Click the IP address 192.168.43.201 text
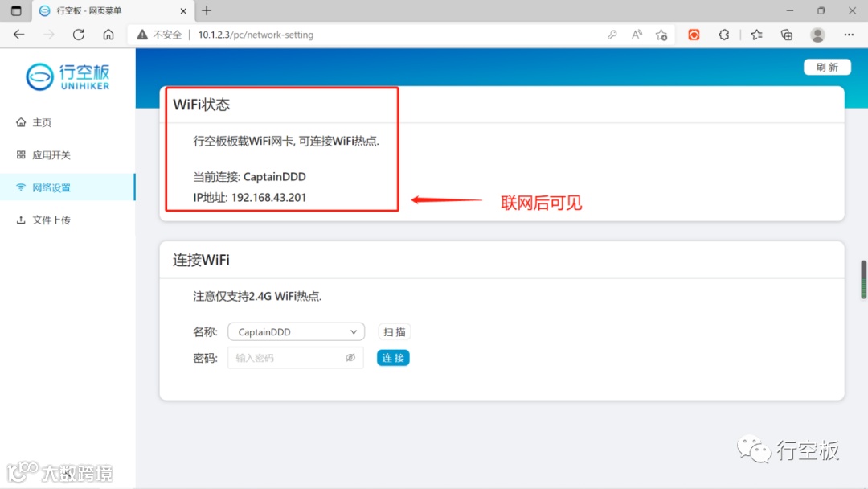The width and height of the screenshot is (868, 489). (x=268, y=198)
